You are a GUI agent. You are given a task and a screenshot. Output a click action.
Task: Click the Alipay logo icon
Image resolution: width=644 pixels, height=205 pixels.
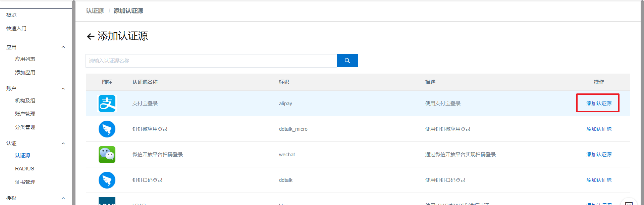coord(107,104)
